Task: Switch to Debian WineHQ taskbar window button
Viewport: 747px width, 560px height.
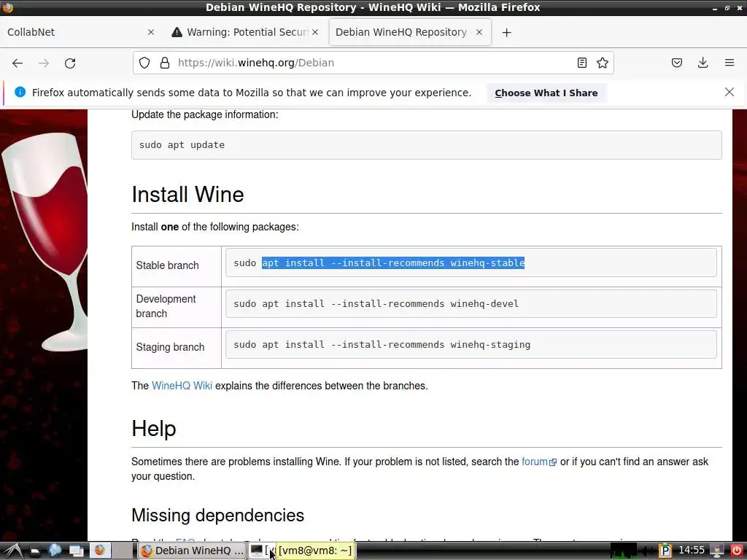Action: tap(192, 551)
